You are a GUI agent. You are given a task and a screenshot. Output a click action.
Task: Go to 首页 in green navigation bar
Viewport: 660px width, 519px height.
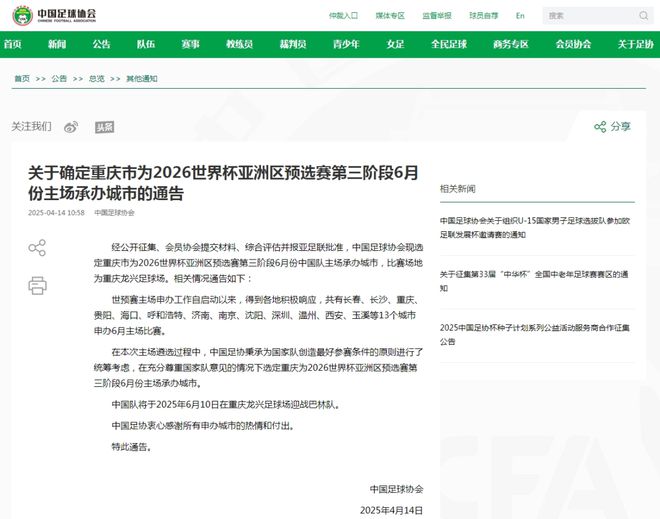point(13,44)
